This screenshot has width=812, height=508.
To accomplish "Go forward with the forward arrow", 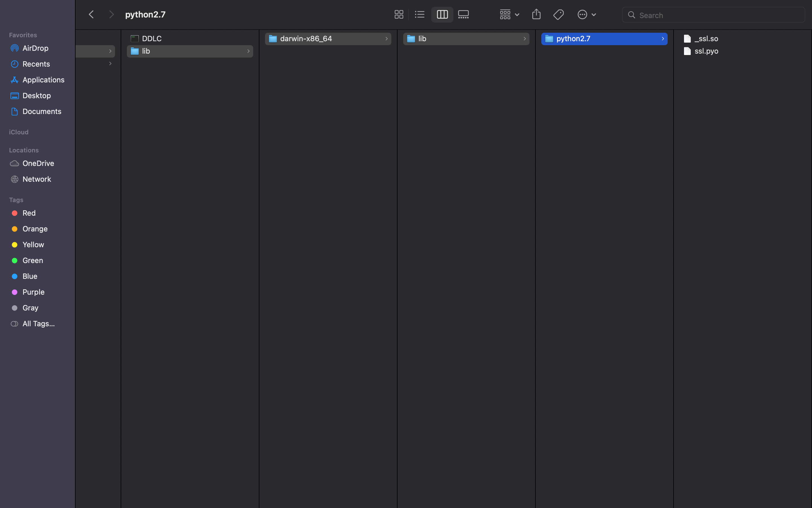I will 111,14.
